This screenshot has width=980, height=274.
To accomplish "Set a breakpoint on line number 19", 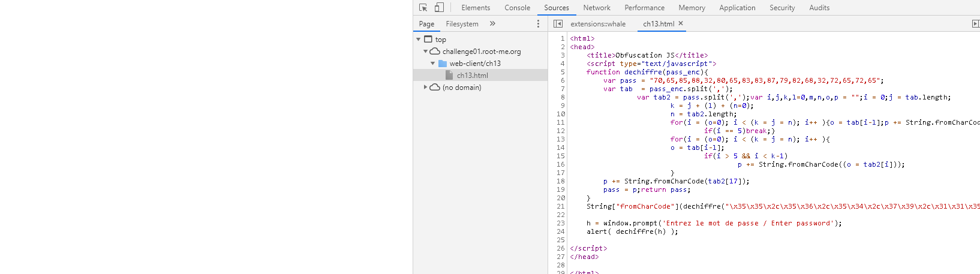I will 560,189.
